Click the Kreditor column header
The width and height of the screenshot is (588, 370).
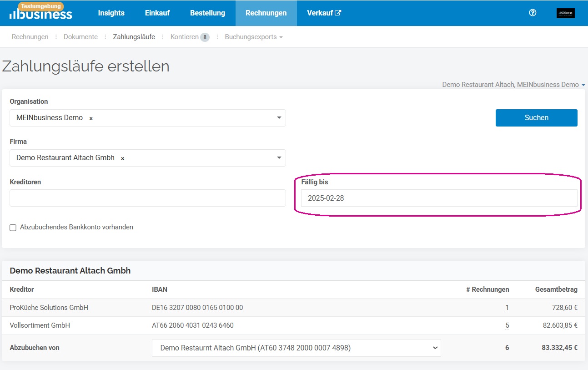pyautogui.click(x=22, y=289)
